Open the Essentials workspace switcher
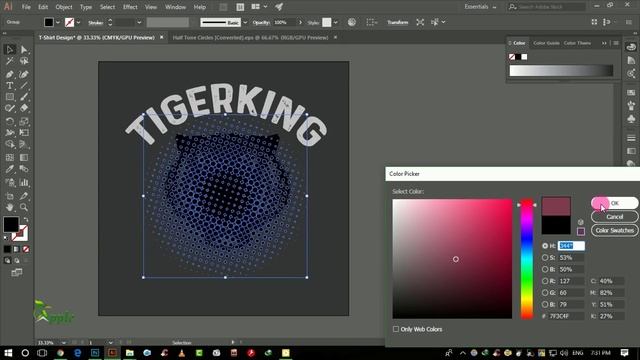 480,7
